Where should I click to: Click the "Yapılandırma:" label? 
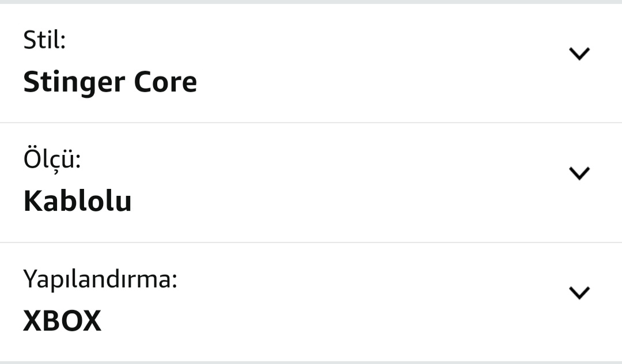pos(100,280)
